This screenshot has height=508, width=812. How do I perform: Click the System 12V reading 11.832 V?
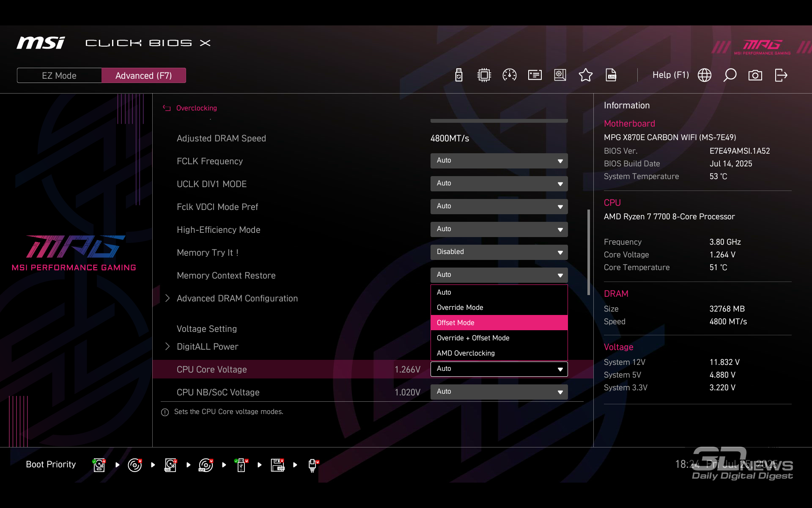point(724,362)
